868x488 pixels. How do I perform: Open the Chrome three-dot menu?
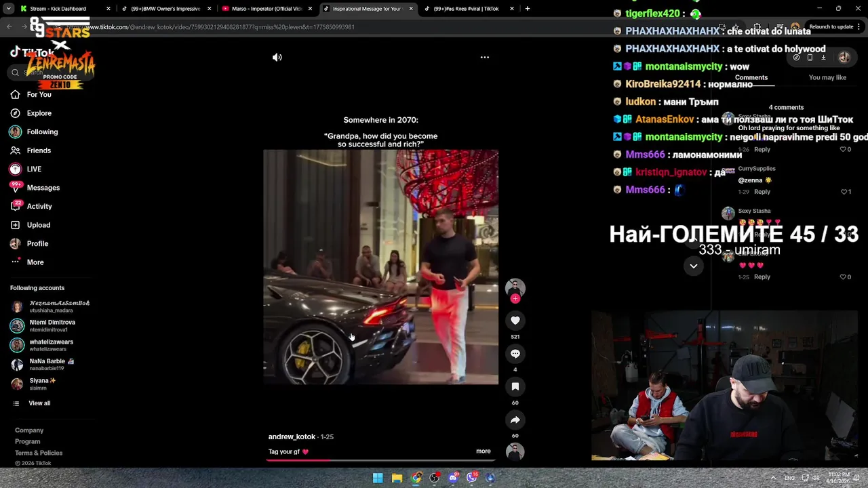[x=860, y=27]
